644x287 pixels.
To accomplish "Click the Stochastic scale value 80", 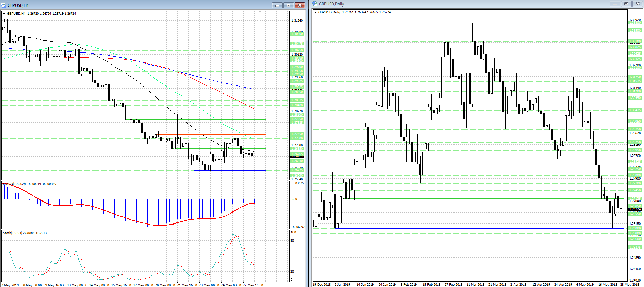I will pos(292,241).
